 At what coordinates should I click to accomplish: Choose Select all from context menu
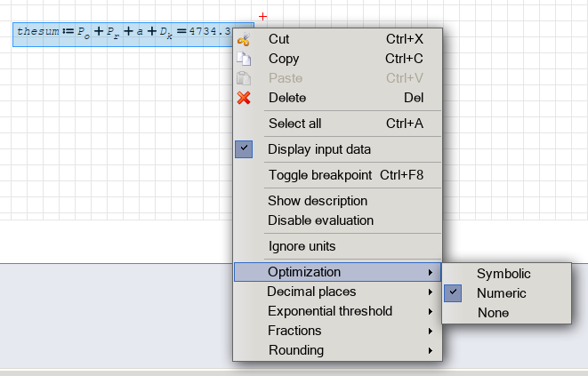pyautogui.click(x=294, y=124)
